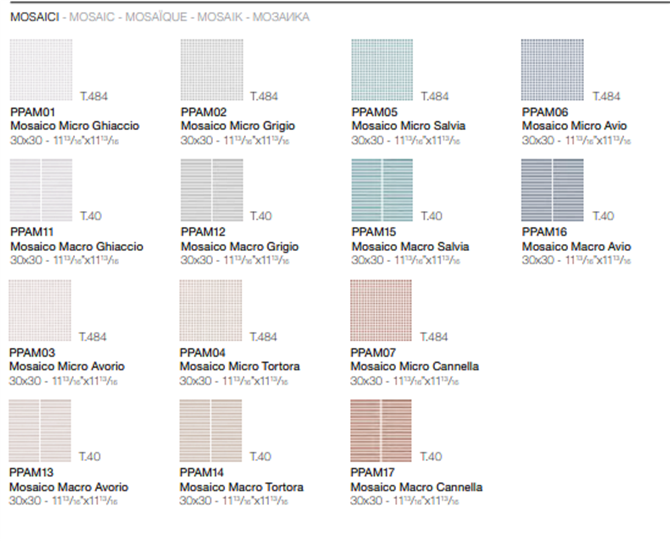
Task: Choose the Mosaico Macro Salvia tile sample
Action: coord(383,191)
